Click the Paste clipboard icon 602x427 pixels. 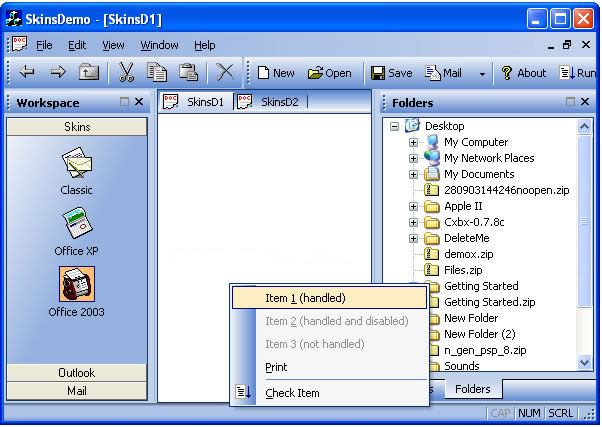(188, 72)
